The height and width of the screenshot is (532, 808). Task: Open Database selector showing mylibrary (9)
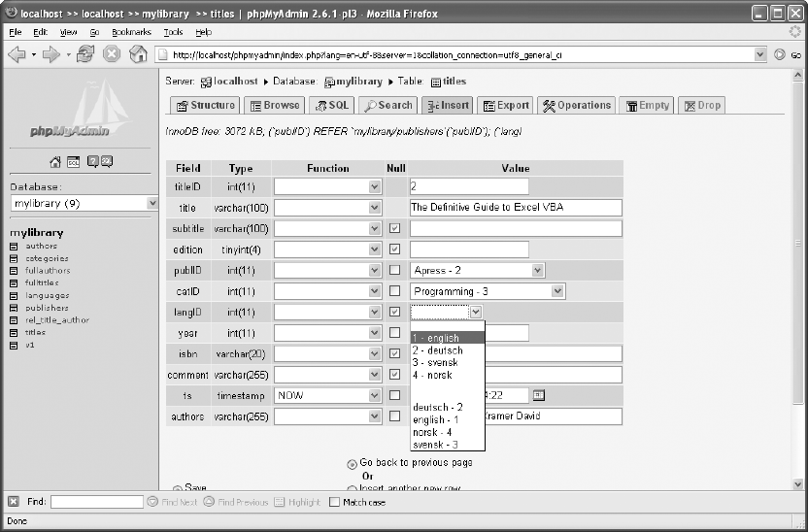pos(84,204)
